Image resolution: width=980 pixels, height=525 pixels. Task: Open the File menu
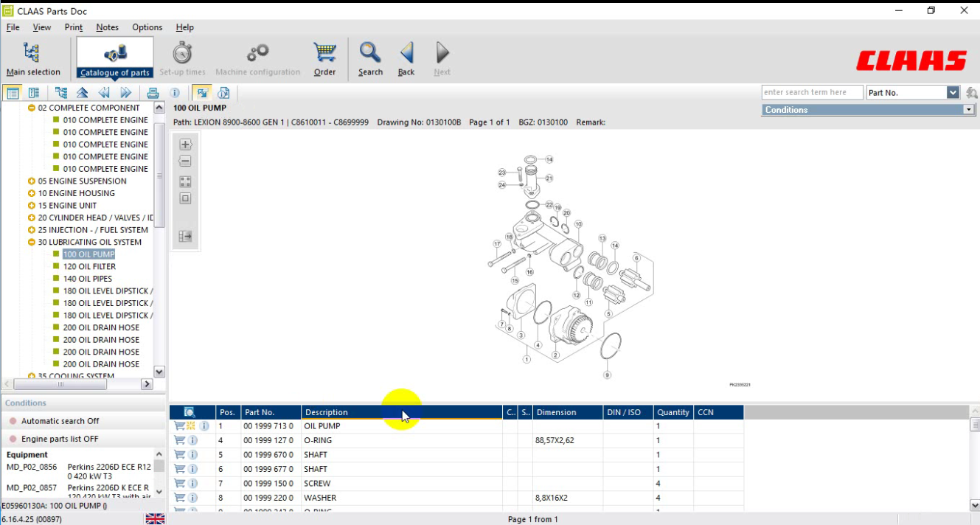[x=13, y=27]
